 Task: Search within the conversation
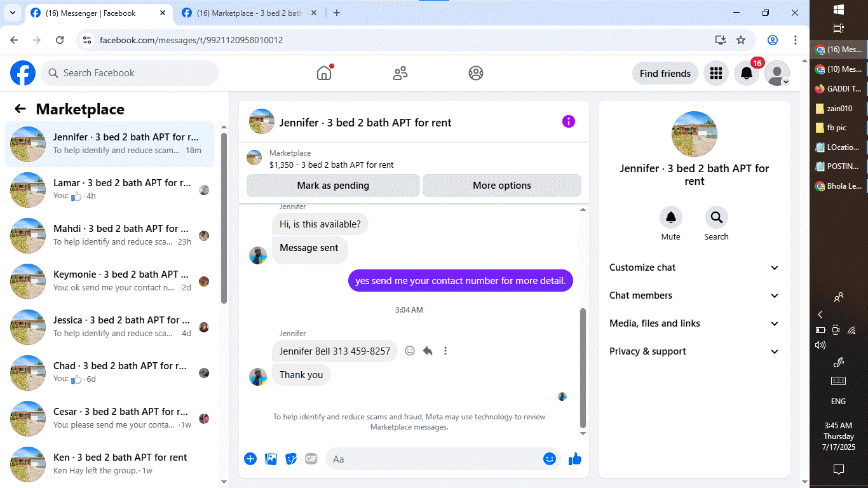(716, 217)
